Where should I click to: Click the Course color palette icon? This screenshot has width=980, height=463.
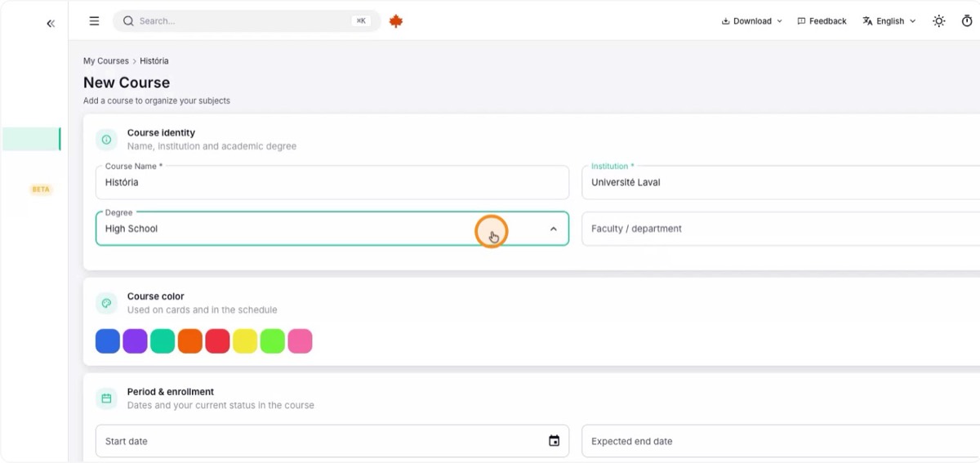click(x=106, y=303)
